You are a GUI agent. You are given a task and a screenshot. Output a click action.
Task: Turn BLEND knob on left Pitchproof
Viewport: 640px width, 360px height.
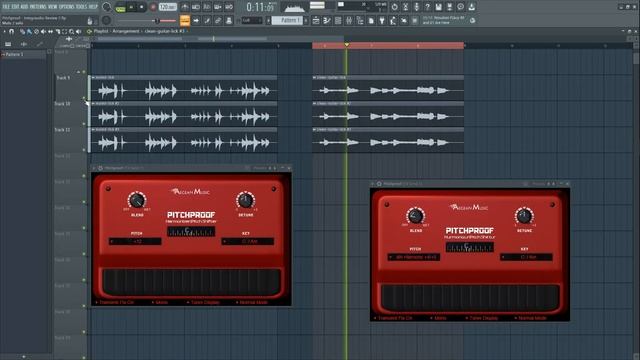137,200
